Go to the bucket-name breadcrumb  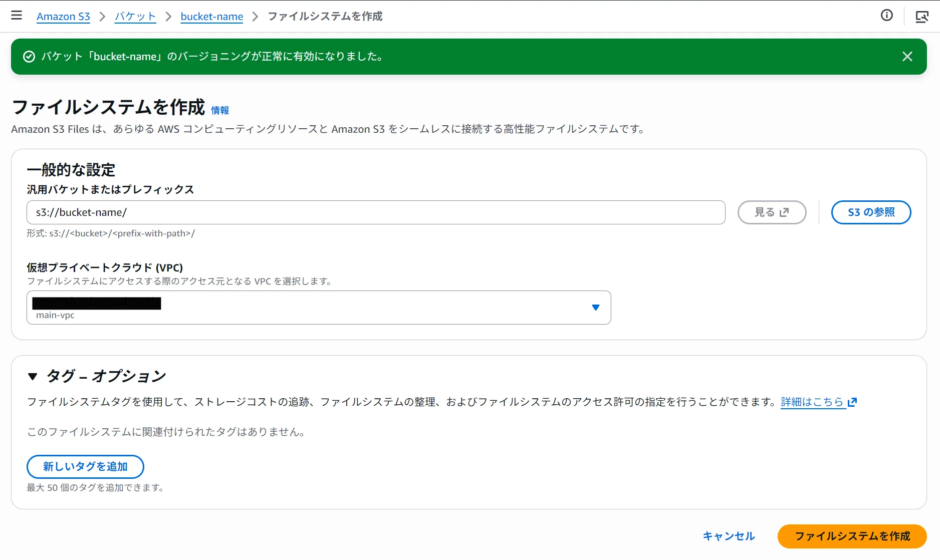[211, 16]
